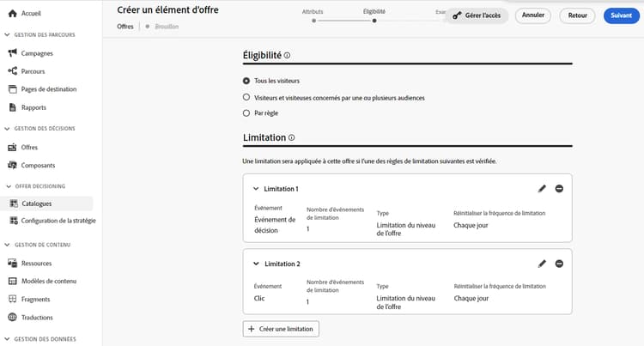
Task: Open Rapports menu item
Action: [33, 107]
